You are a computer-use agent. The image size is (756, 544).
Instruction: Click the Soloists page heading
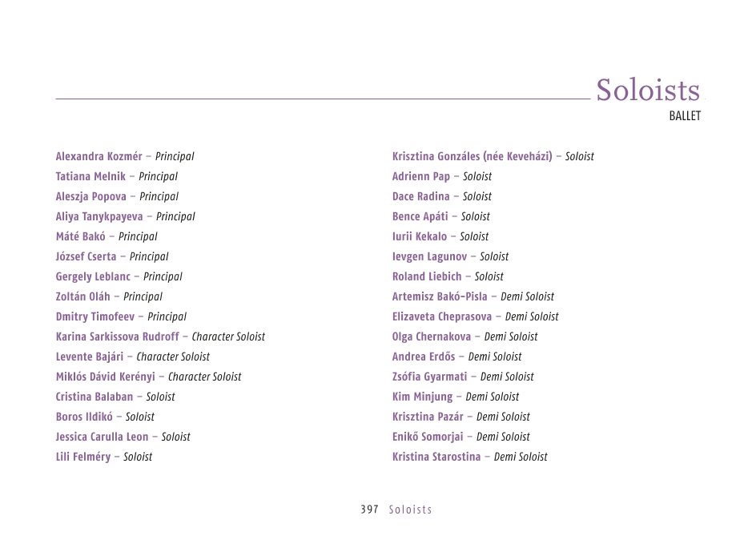[x=647, y=90]
